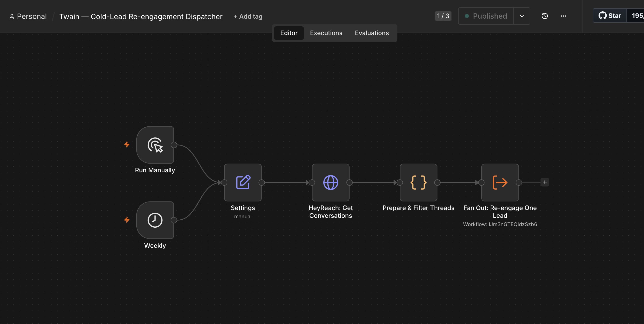This screenshot has width=644, height=324.
Task: Click the 1 / 3 counter badge
Action: (x=443, y=16)
